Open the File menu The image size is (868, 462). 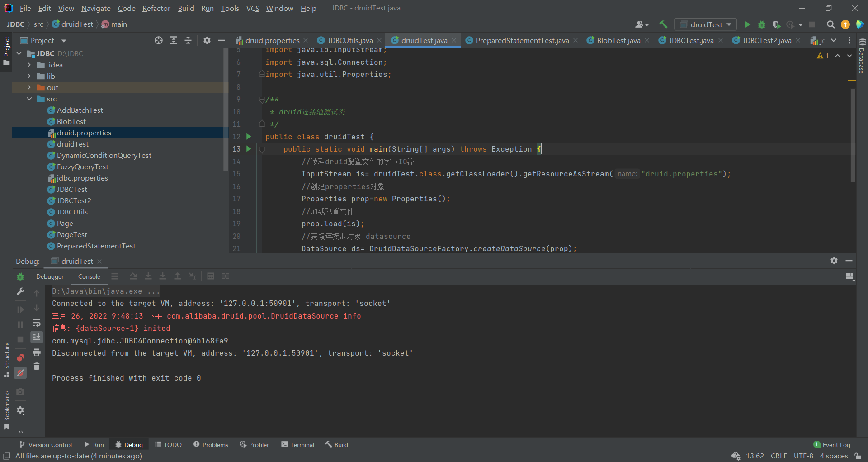click(x=25, y=8)
